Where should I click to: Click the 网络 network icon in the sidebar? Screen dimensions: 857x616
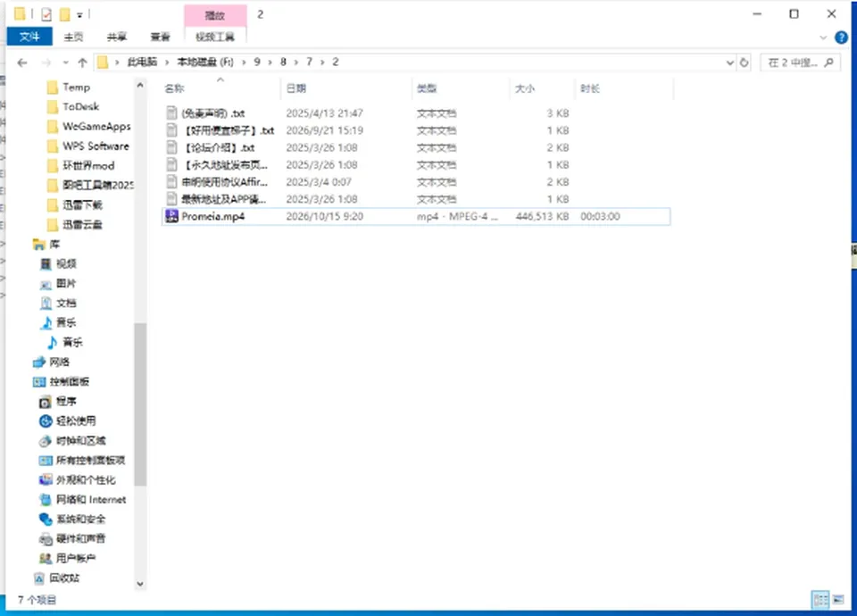pyautogui.click(x=38, y=362)
